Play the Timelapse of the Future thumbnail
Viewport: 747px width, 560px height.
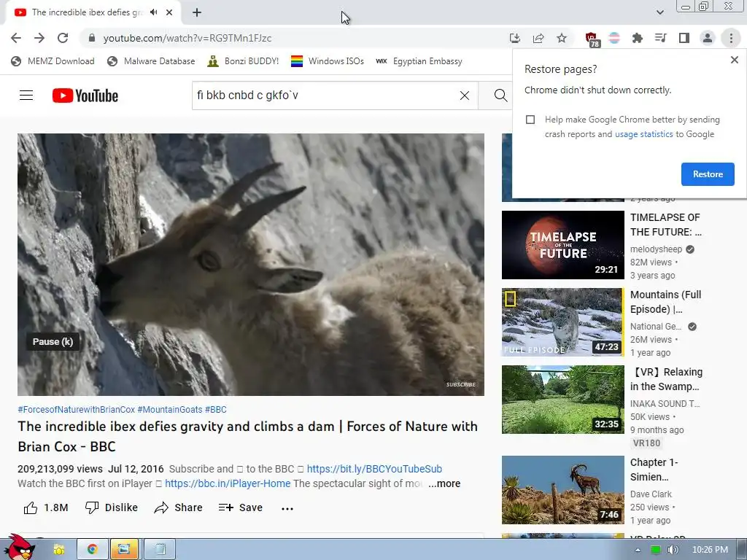562,245
